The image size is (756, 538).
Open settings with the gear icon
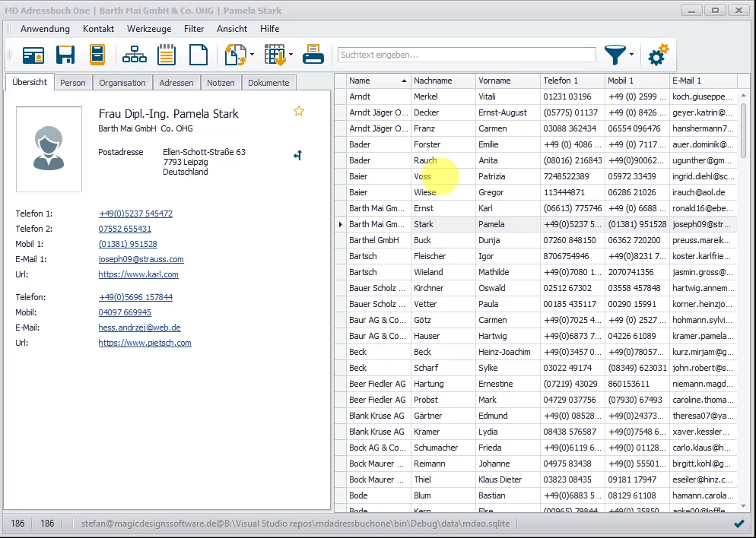[x=658, y=55]
